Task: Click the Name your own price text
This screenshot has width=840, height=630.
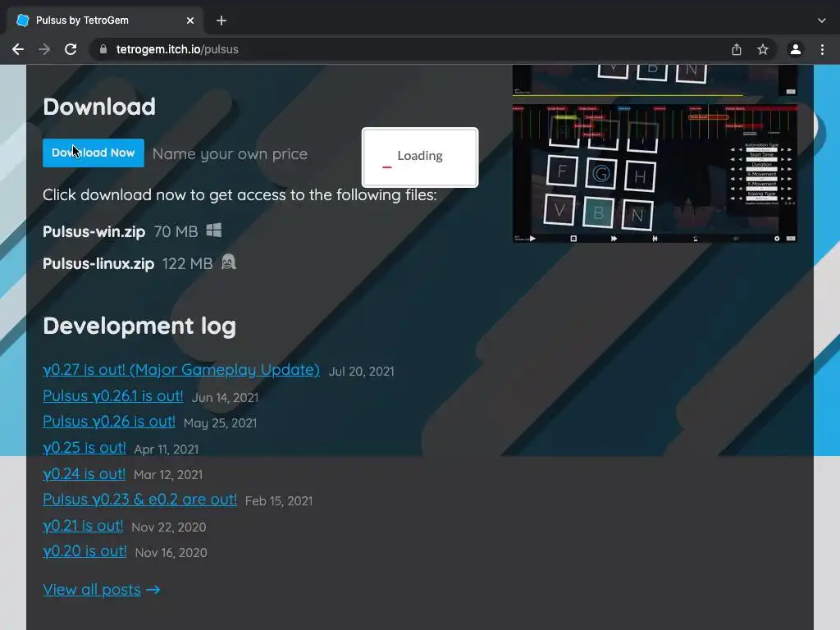Action: point(230,153)
